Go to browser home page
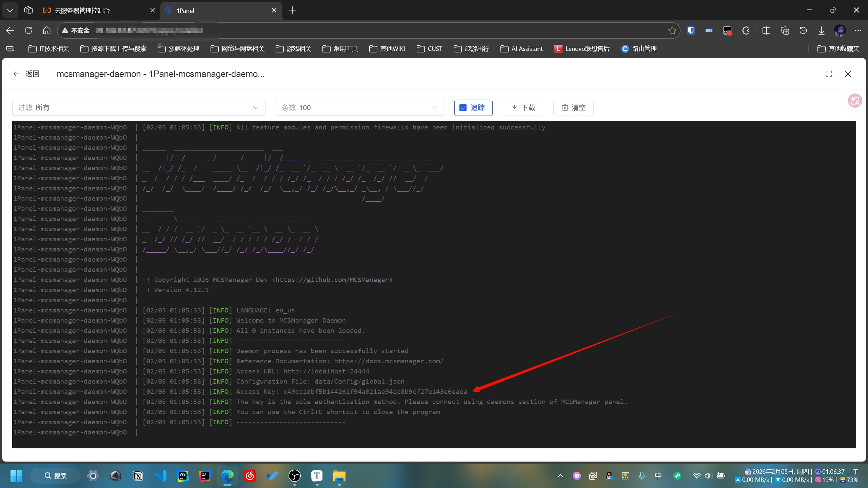 coord(47,30)
